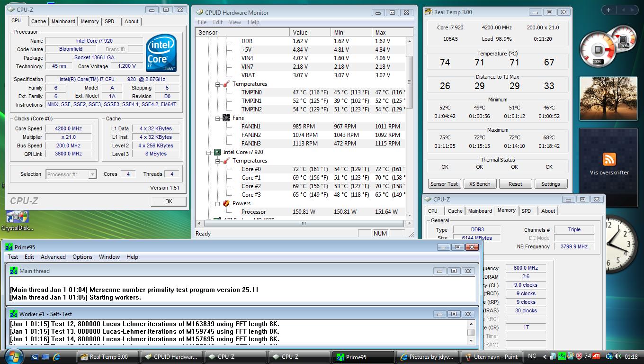Open the File menu in Hardware Monitor
Viewport: 644px width, 364px height.
(202, 22)
